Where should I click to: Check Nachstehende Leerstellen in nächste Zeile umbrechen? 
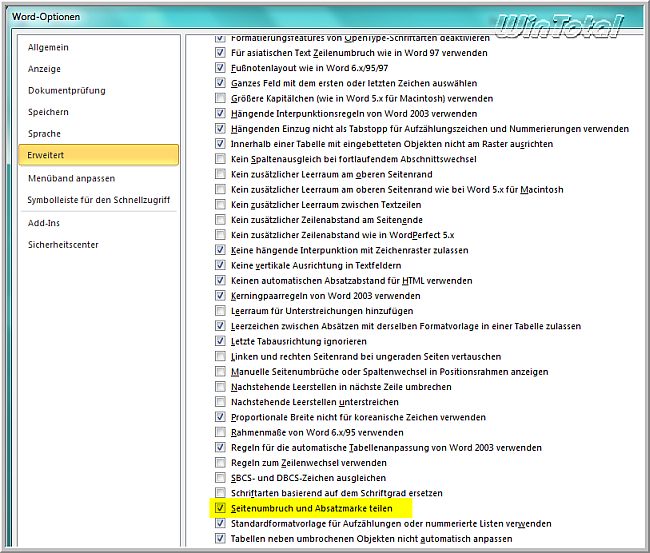point(220,387)
